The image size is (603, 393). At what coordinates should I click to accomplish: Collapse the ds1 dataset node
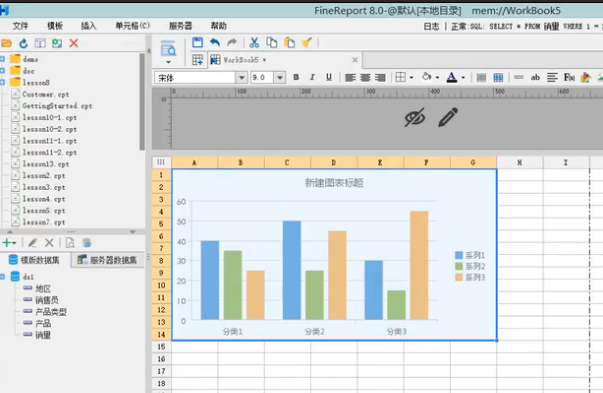tap(2, 276)
